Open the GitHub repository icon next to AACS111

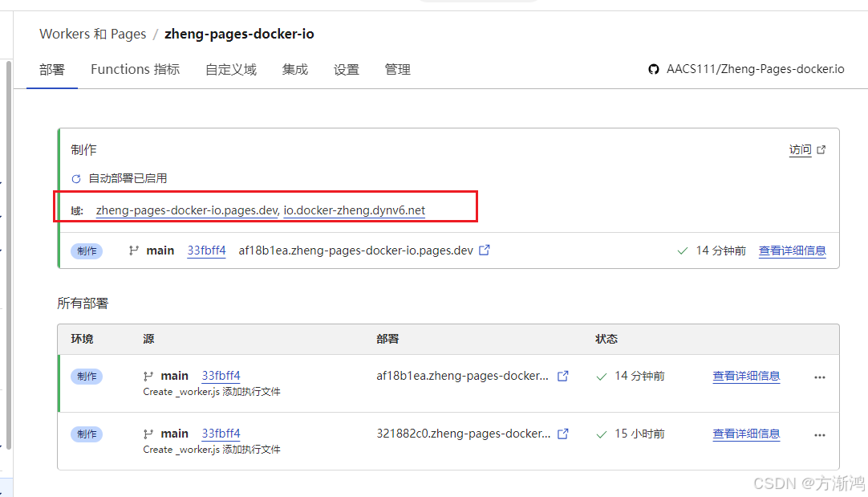654,69
